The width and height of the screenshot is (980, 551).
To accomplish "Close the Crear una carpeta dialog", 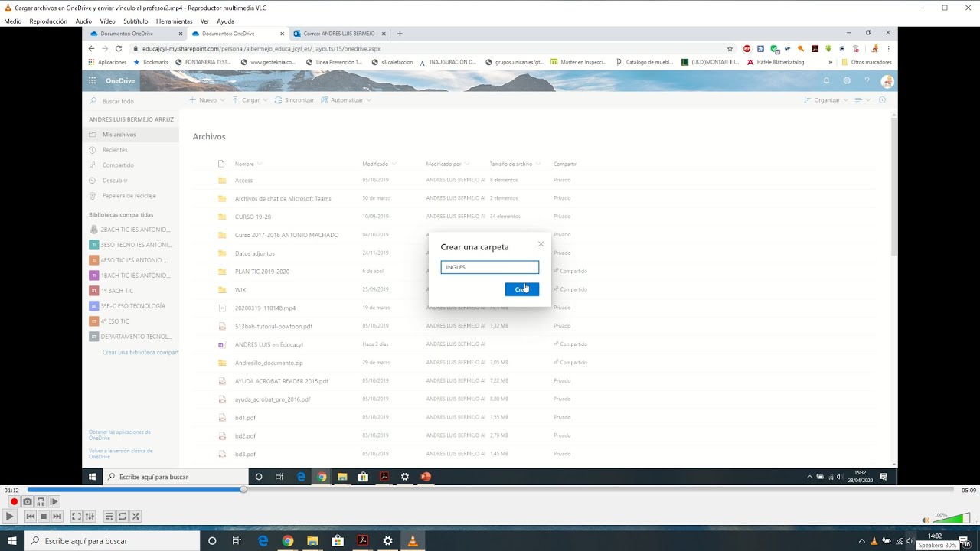I will [541, 244].
